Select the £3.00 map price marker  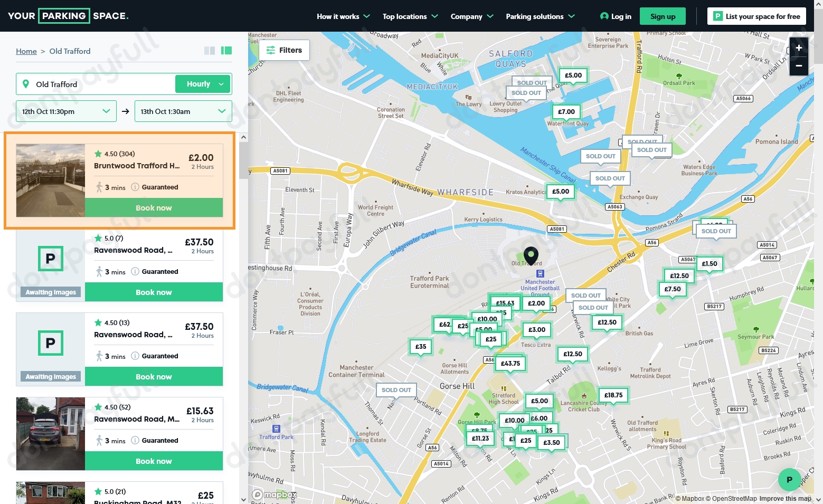(x=537, y=330)
